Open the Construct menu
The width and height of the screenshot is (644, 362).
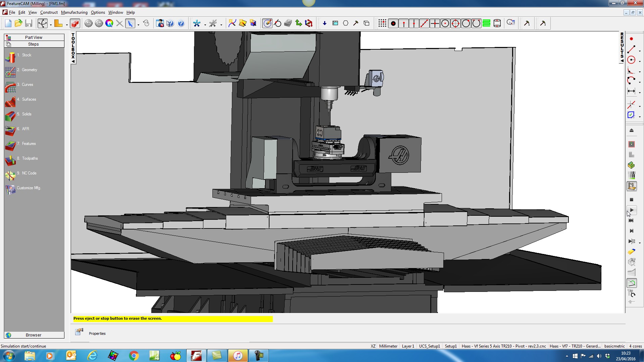49,12
